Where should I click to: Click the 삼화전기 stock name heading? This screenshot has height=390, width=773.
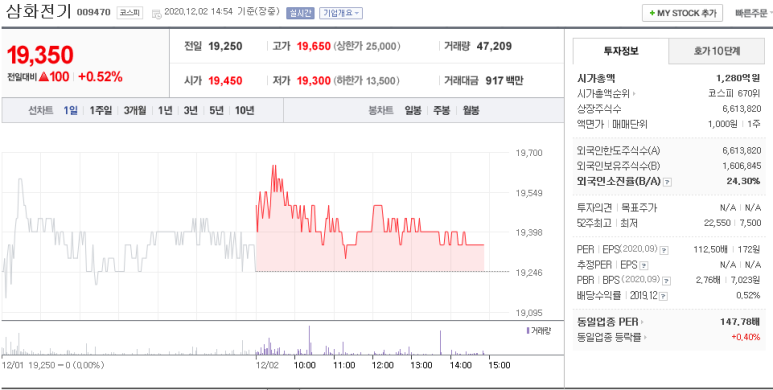click(x=38, y=12)
